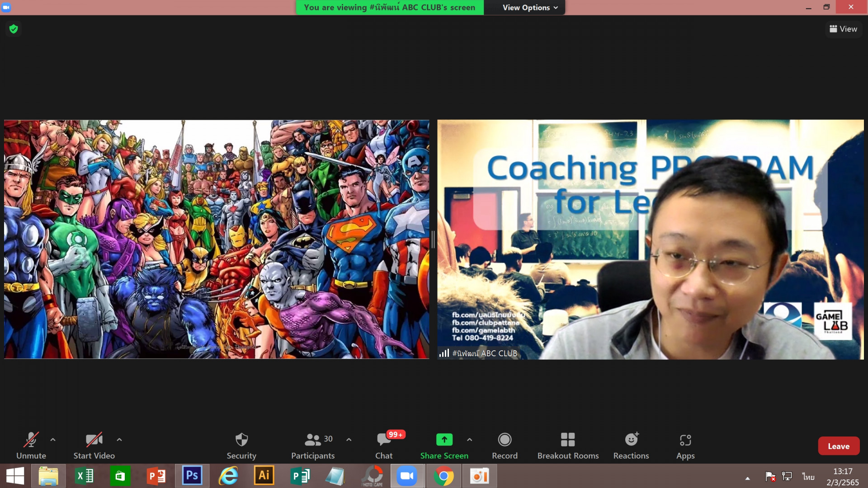The height and width of the screenshot is (488, 868).
Task: Select the speaker video of #นิพัฒน์ ABC CLUB
Action: coord(650,239)
